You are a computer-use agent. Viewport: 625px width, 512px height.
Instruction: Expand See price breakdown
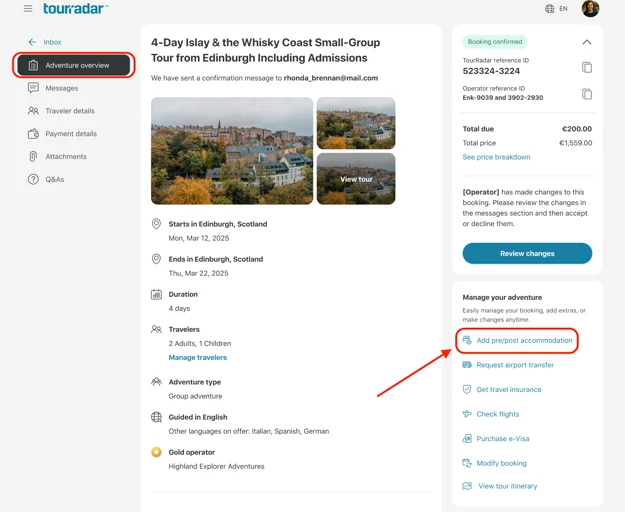coord(496,157)
